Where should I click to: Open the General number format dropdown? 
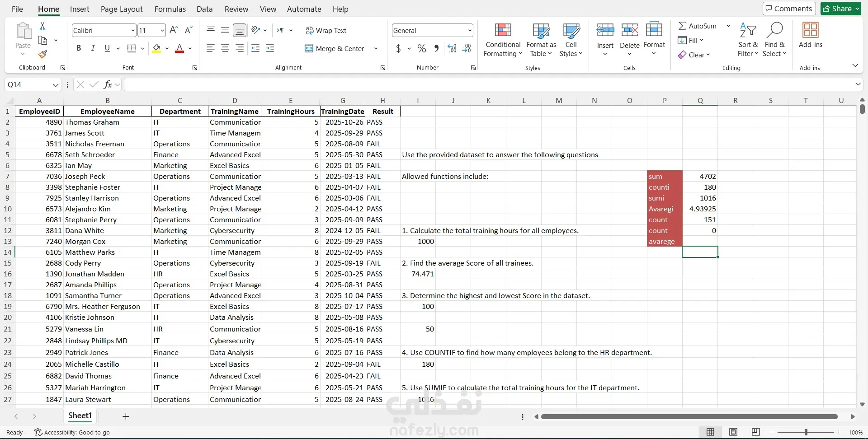[x=470, y=30]
